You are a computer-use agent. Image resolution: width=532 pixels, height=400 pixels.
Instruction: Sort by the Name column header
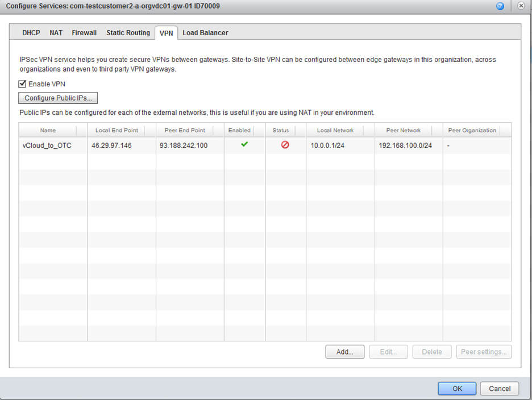coord(48,130)
